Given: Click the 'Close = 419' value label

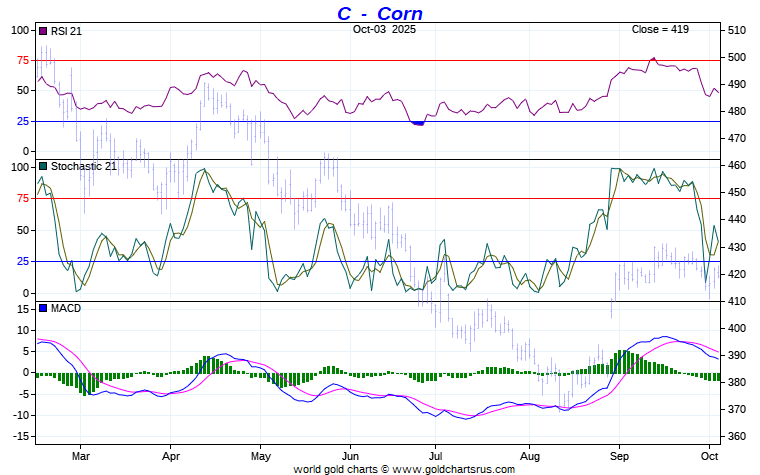Looking at the screenshot, I should (x=660, y=29).
